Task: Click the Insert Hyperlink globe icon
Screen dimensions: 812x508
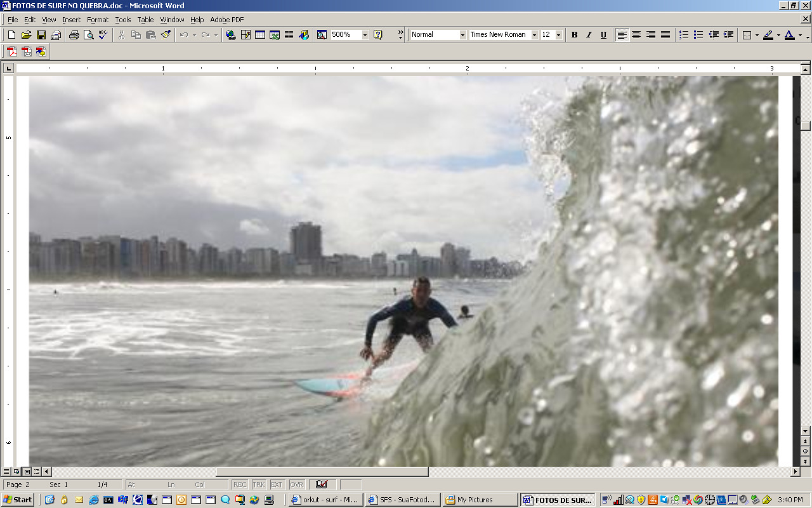Action: pyautogui.click(x=231, y=35)
